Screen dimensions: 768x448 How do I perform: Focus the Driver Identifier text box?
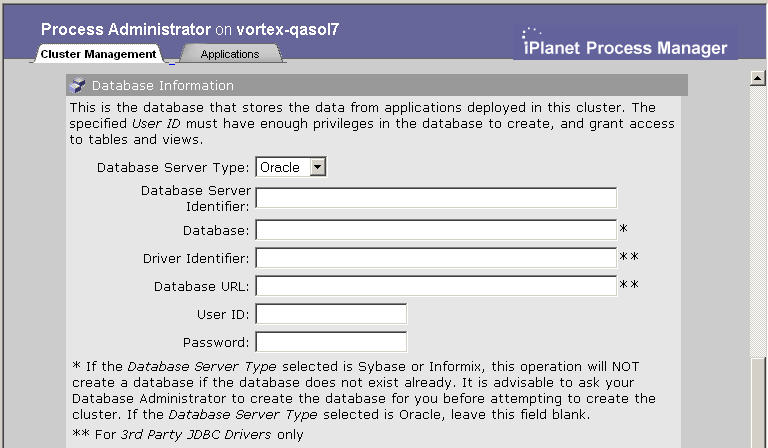click(x=436, y=258)
